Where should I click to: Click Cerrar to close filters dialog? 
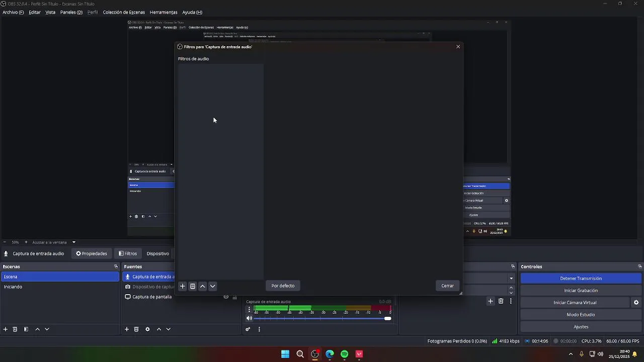pos(448,286)
